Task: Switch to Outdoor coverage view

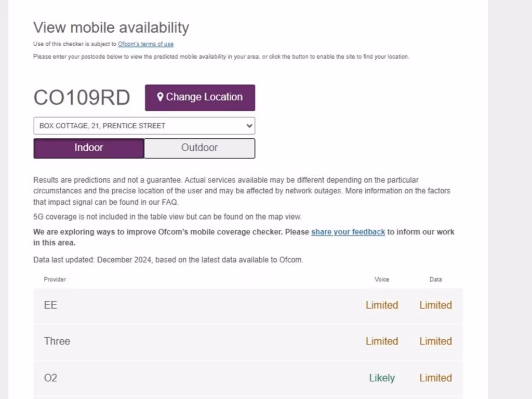Action: point(199,148)
